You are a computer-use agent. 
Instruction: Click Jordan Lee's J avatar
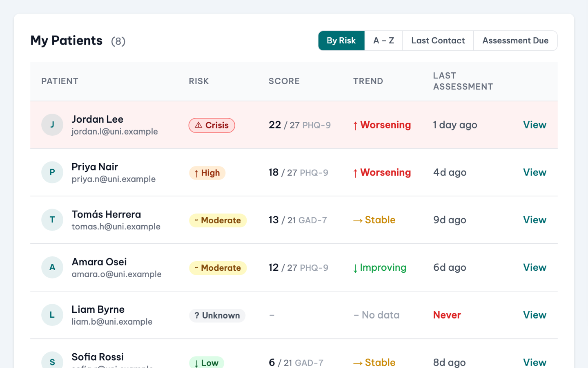coord(52,125)
